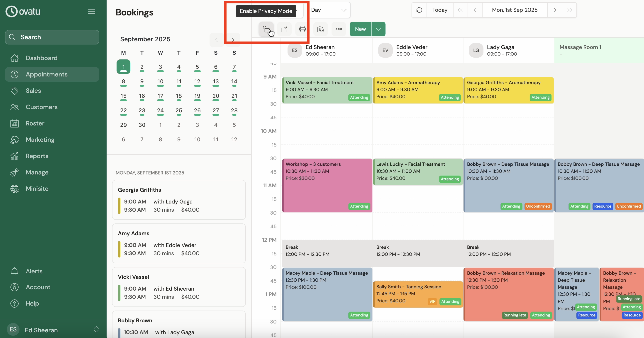The image size is (644, 338).
Task: Go to next month in mini calendar
Action: 233,40
